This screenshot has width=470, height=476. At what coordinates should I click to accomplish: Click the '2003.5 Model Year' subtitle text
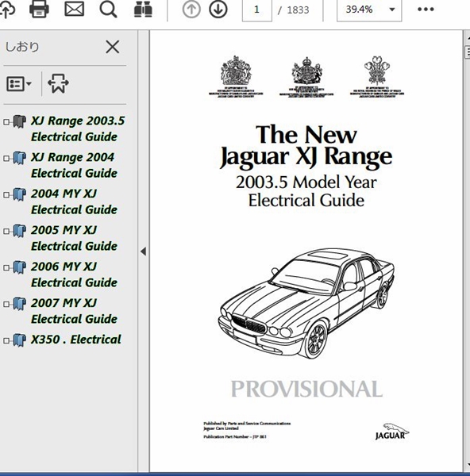(306, 182)
